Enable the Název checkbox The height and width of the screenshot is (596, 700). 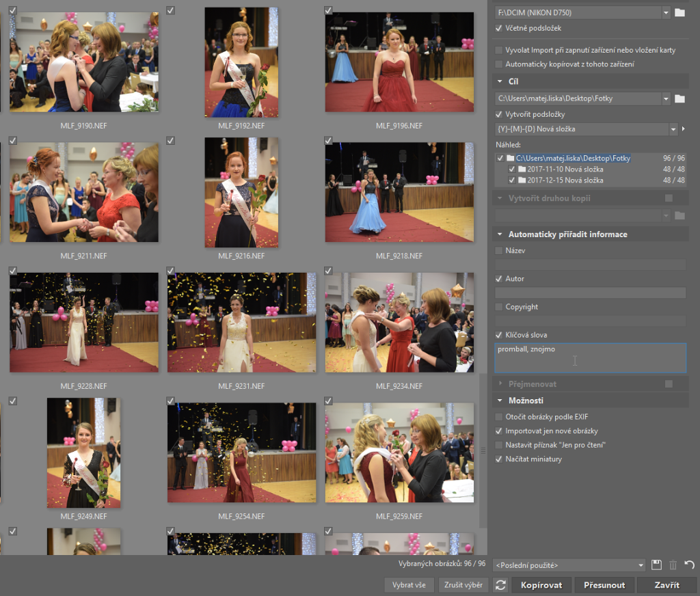(498, 250)
